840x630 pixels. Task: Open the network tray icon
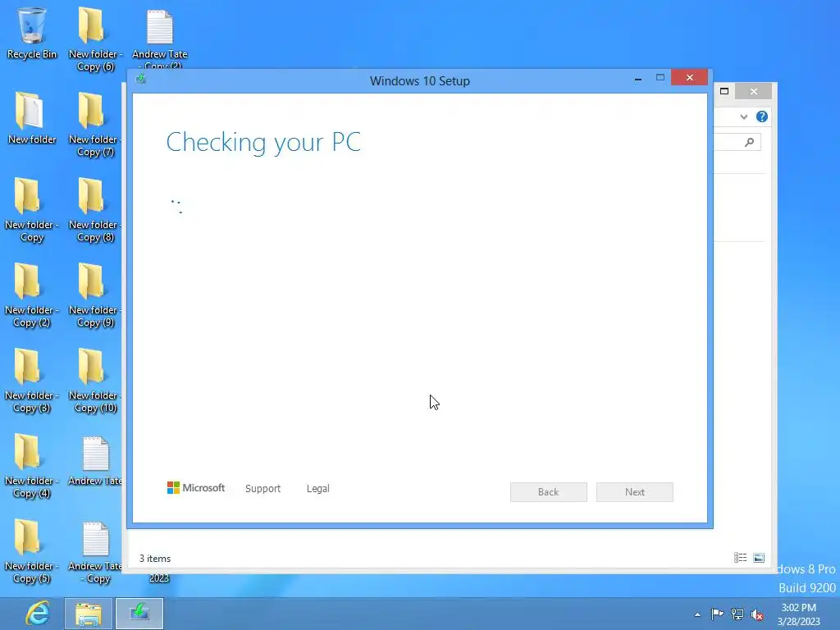pos(737,614)
